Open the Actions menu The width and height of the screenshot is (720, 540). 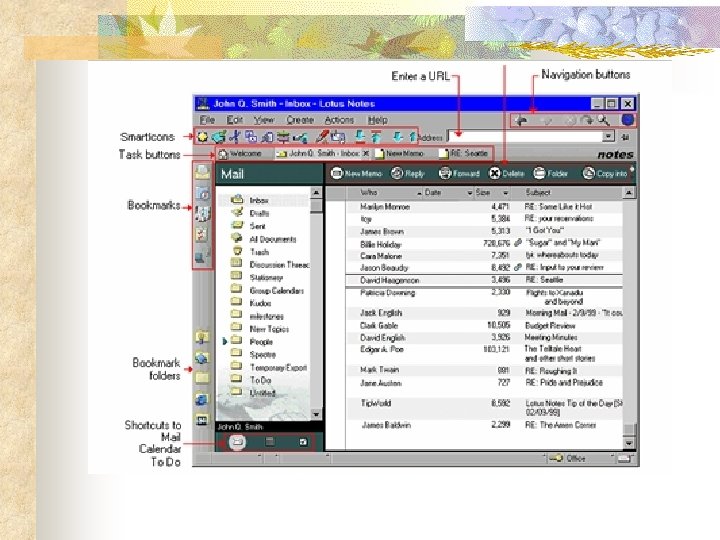(x=339, y=120)
